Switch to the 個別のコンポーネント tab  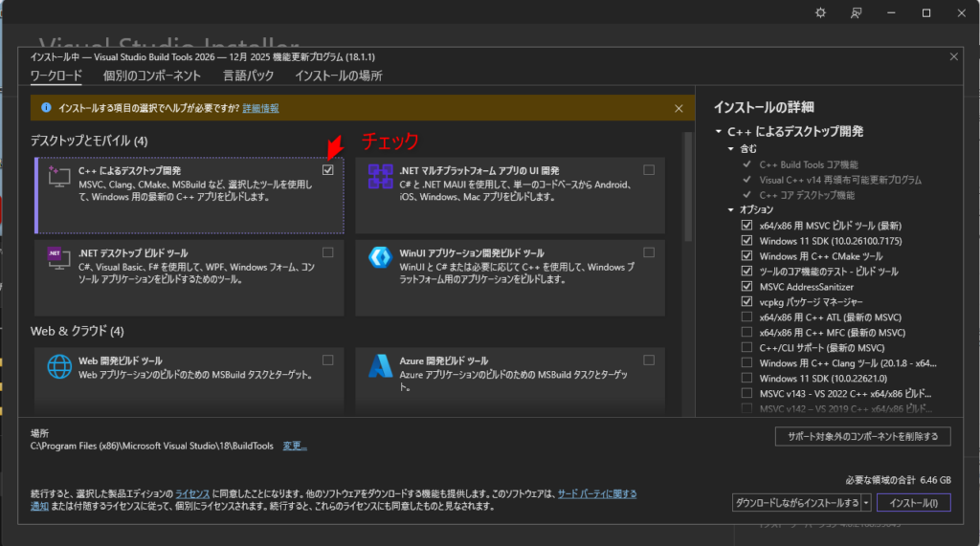(x=152, y=76)
